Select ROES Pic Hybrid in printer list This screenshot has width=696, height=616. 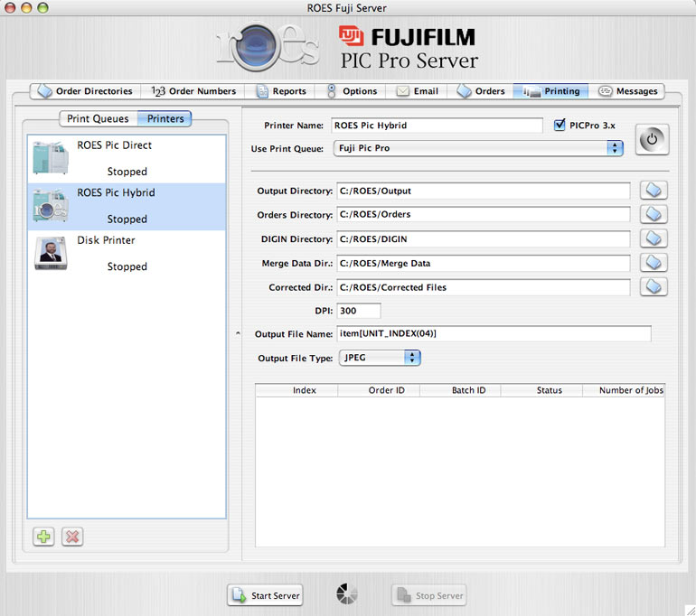coord(127,206)
